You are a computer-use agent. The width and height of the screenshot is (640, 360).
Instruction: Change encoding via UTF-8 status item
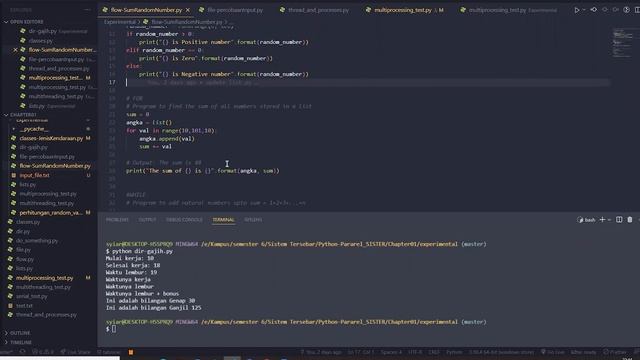(415, 352)
